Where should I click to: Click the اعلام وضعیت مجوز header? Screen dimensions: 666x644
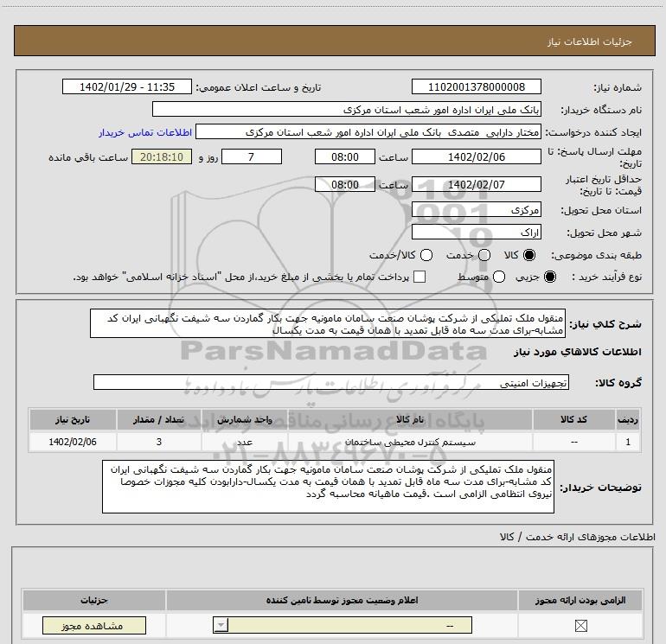(342, 600)
